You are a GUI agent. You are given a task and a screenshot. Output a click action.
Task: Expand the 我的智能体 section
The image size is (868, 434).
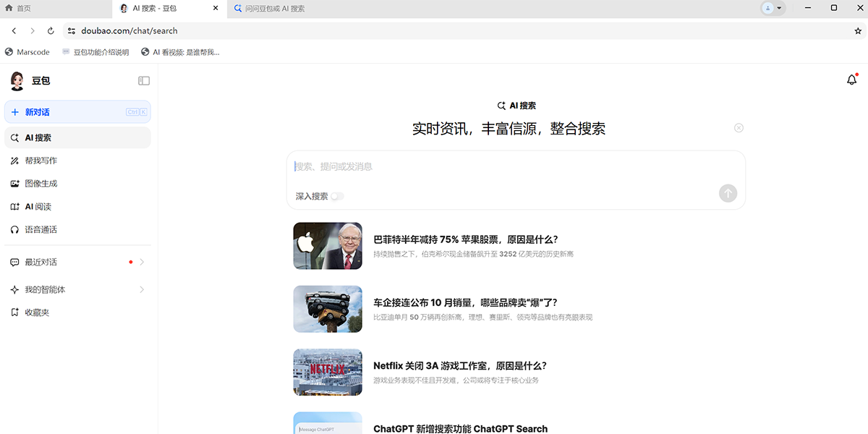pos(77,289)
